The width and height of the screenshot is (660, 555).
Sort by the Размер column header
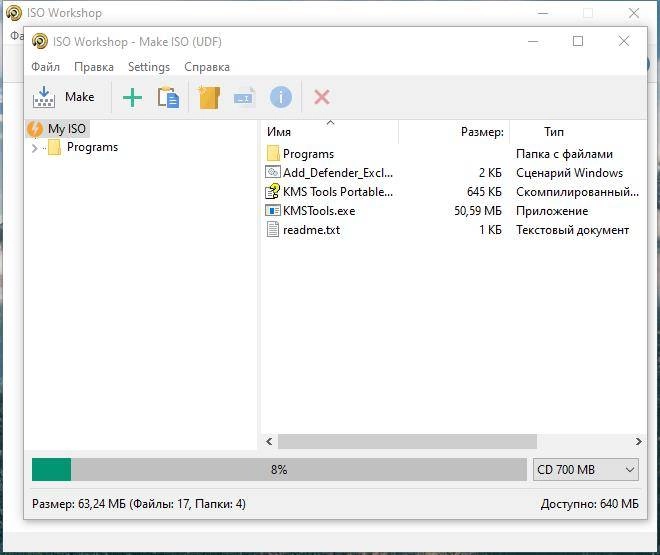pos(454,132)
